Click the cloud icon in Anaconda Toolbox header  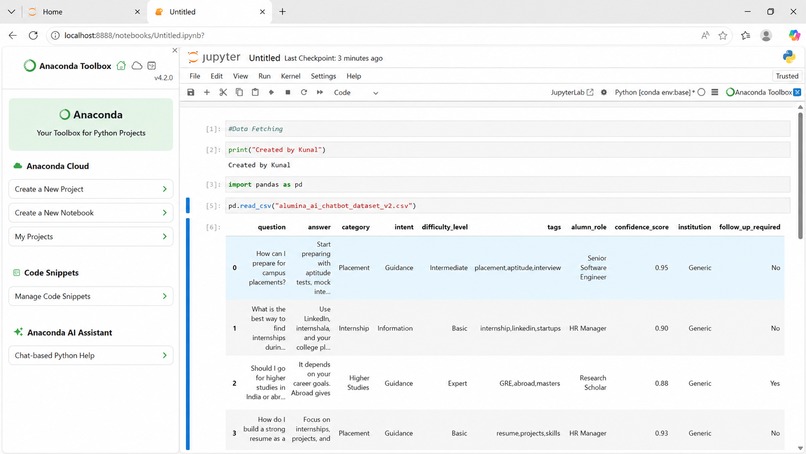click(x=137, y=66)
